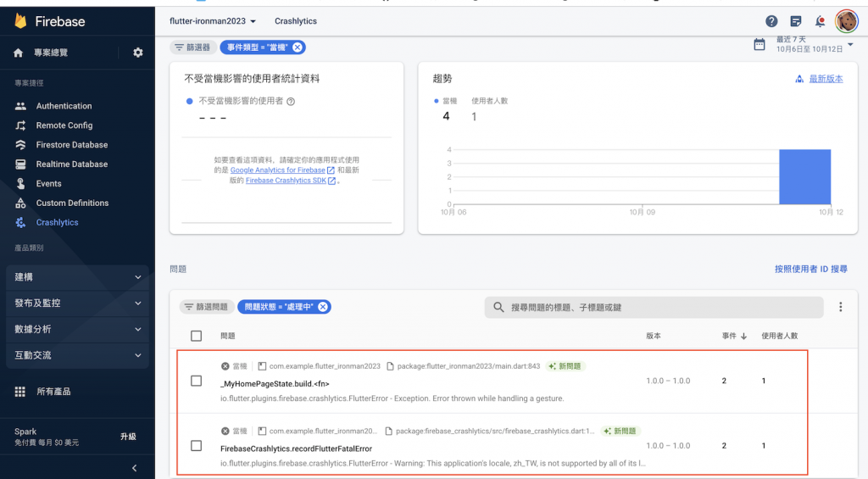Image resolution: width=868 pixels, height=479 pixels.
Task: Click the 版本 column header
Action: 654,336
